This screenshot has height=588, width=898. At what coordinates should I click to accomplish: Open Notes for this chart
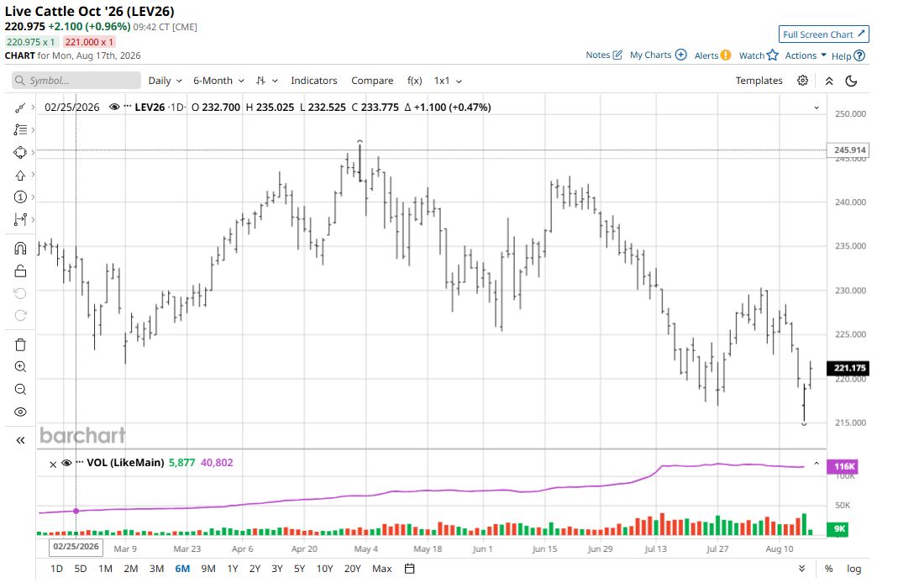[x=604, y=55]
